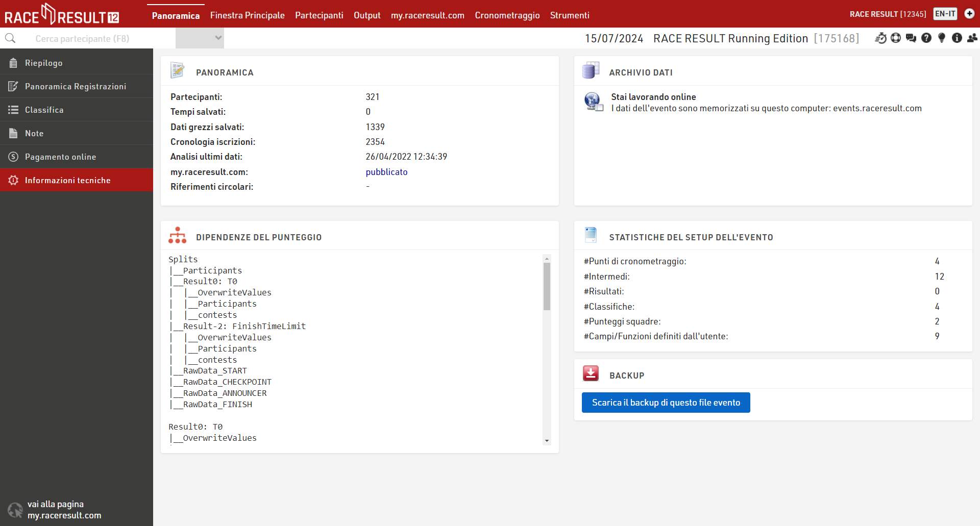Click the Backup red download icon

click(591, 373)
